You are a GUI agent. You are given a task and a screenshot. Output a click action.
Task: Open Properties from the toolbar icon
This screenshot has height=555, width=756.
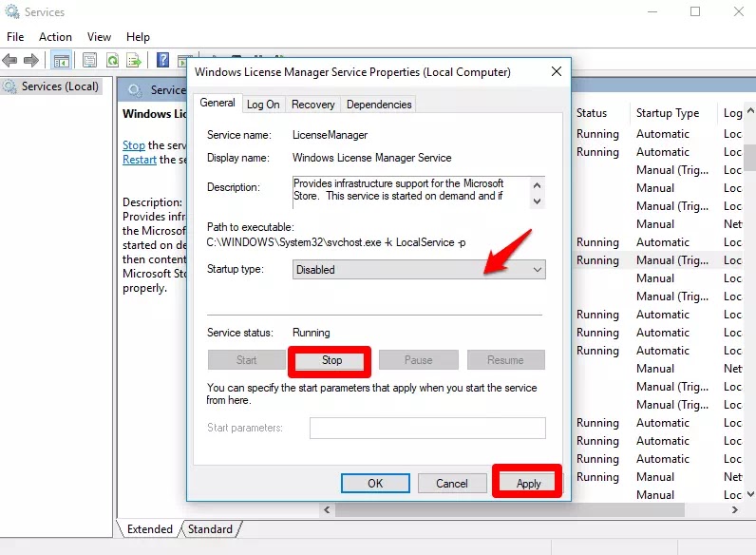[89, 60]
